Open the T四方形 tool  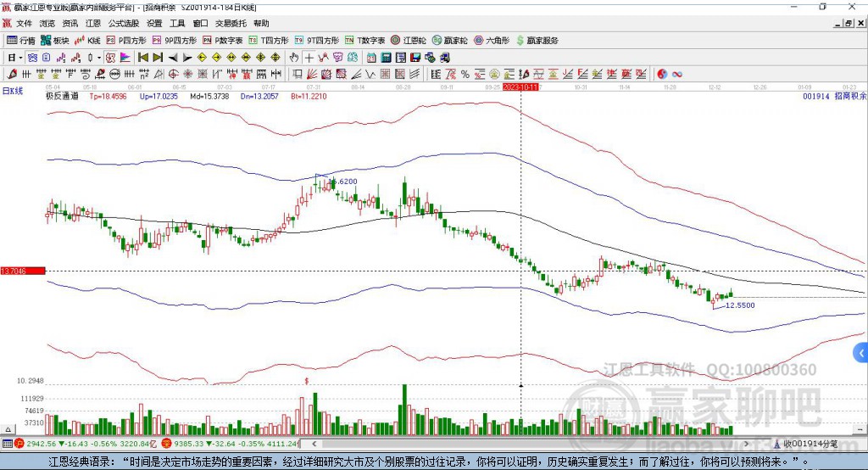269,41
